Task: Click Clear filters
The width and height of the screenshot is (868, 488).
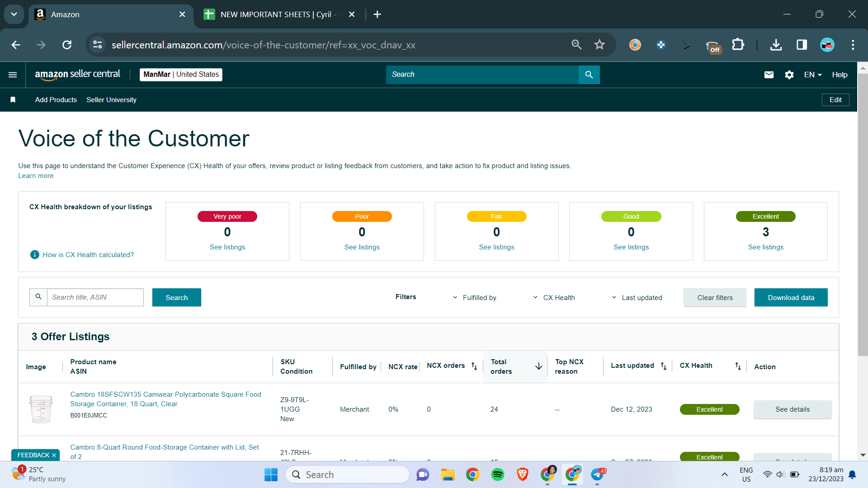Action: click(x=715, y=297)
